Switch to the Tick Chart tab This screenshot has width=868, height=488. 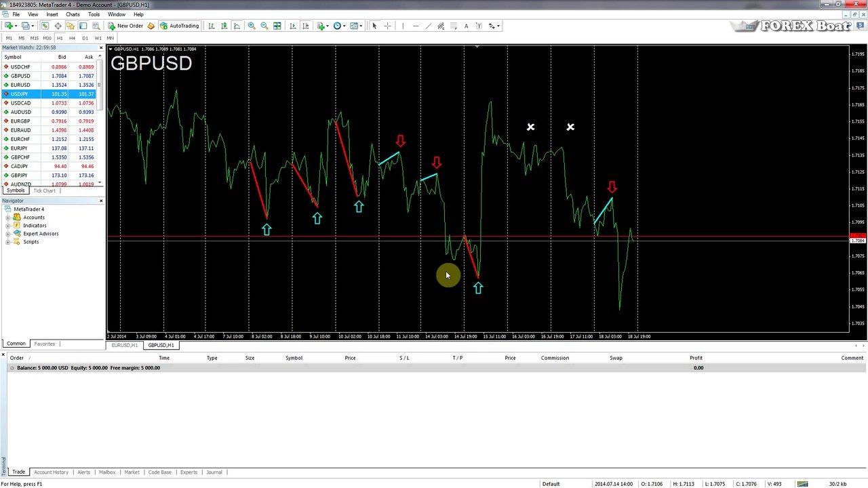44,190
